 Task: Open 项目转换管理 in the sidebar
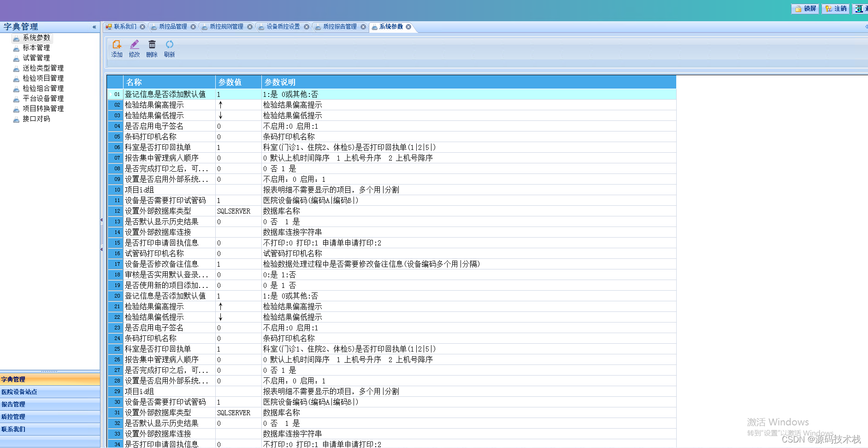43,108
